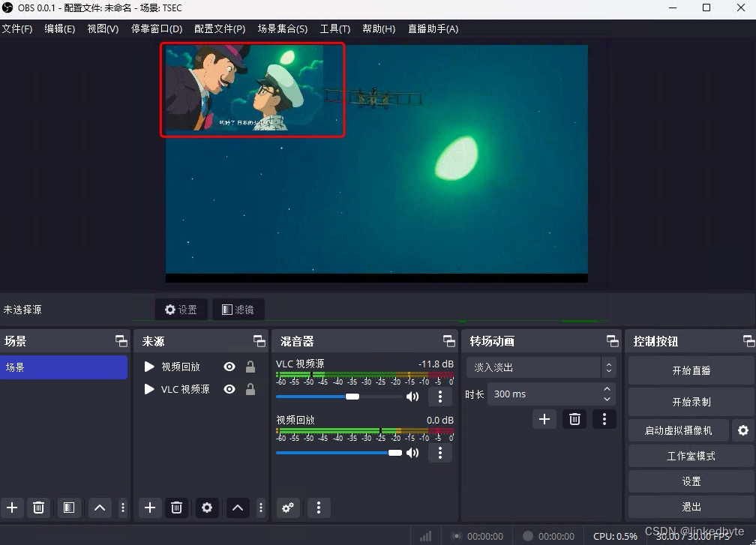Open virtual camera settings gear
756x545 pixels.
pyautogui.click(x=743, y=430)
